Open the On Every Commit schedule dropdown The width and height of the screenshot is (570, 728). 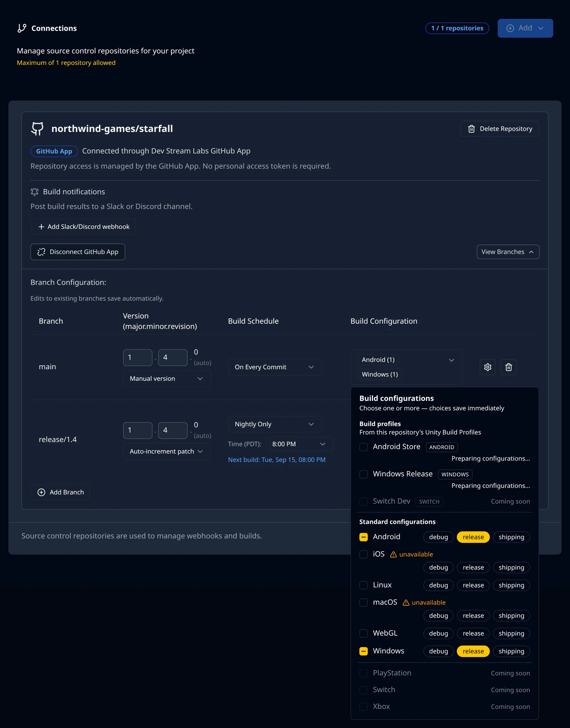275,367
